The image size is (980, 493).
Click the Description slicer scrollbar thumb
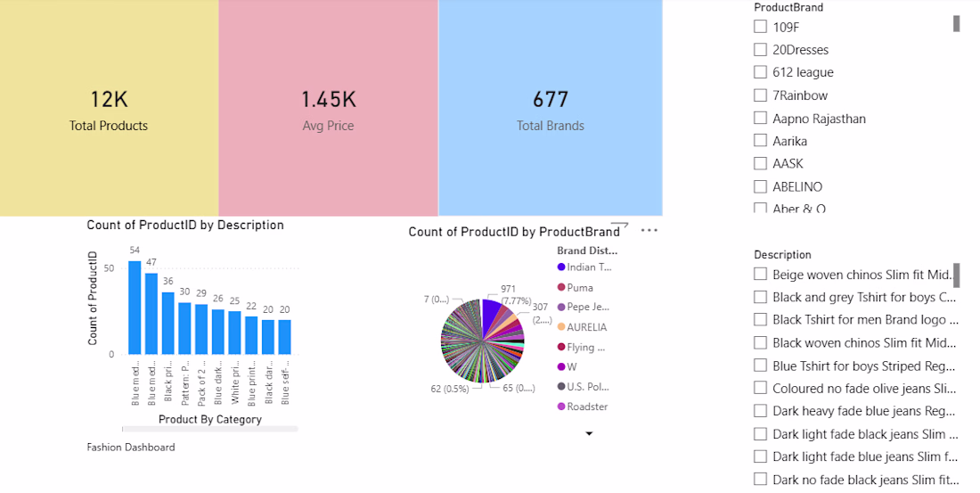(956, 275)
